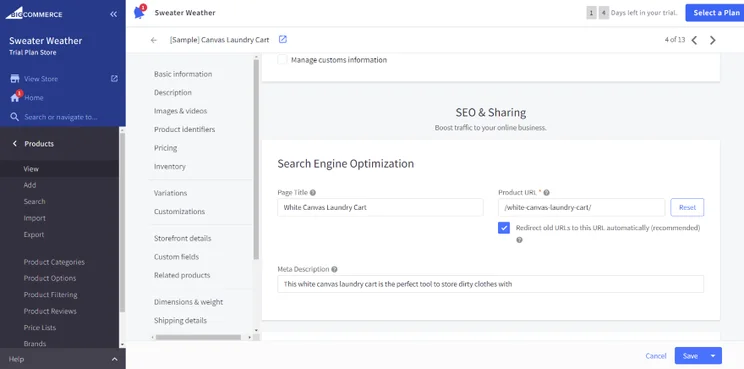Click the Home house icon
This screenshot has width=744, height=369.
coord(15,98)
